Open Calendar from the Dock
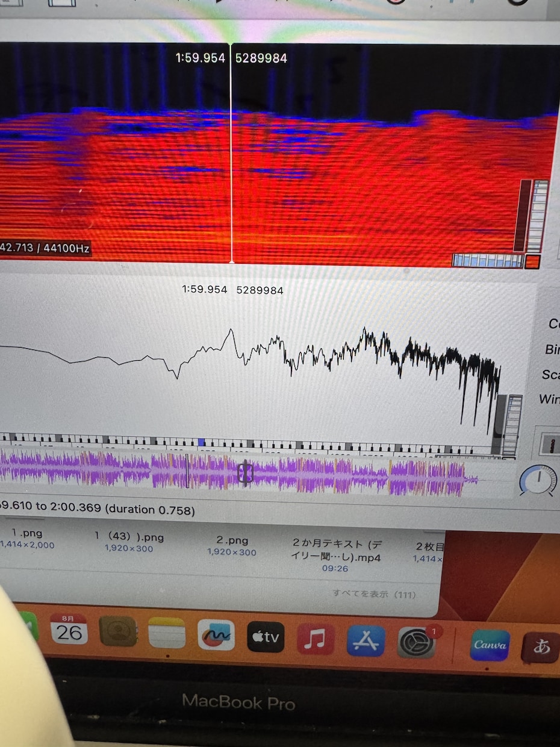 pos(69,630)
